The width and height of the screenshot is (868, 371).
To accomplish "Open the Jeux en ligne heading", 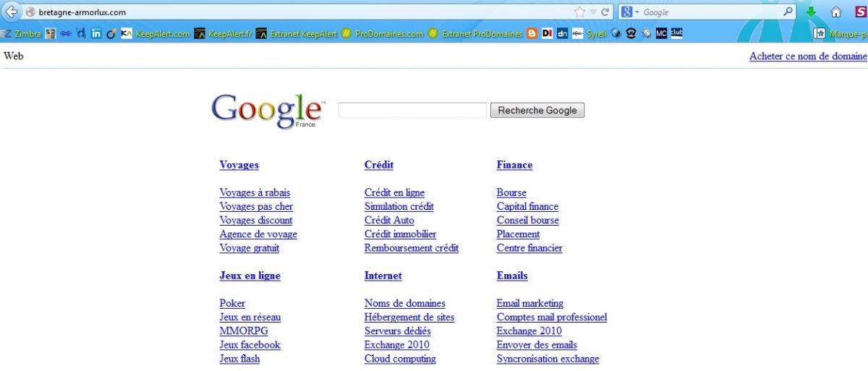I will pyautogui.click(x=250, y=276).
